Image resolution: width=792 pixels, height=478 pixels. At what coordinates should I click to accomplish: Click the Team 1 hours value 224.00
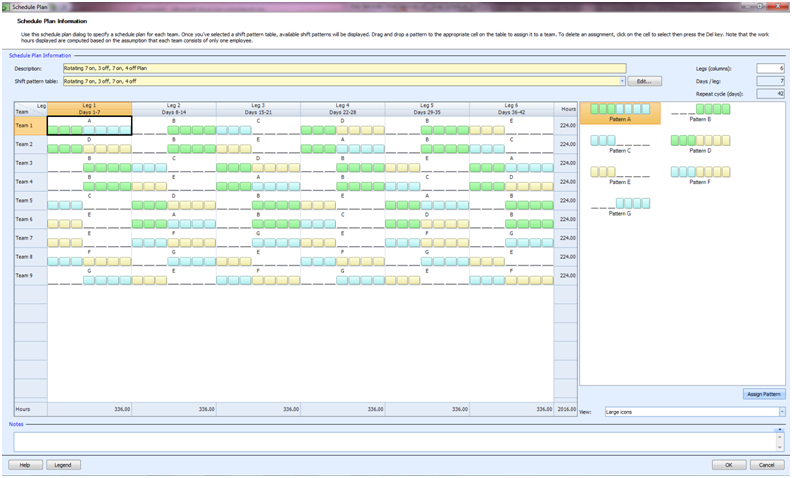[568, 126]
